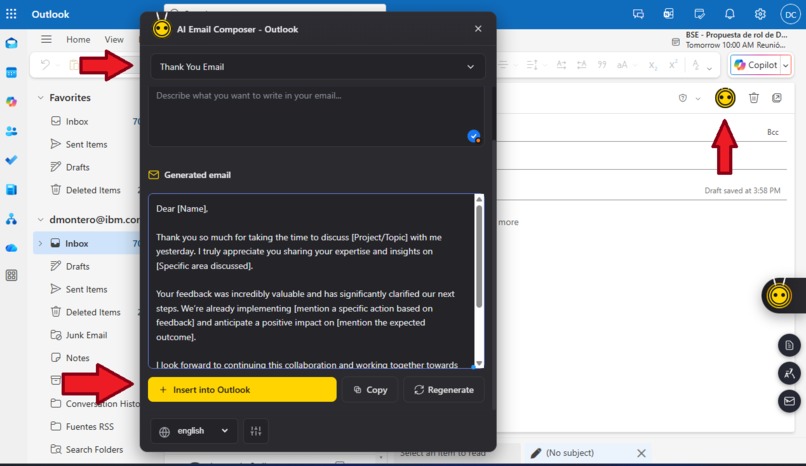Click the Copilot button

pyautogui.click(x=755, y=65)
